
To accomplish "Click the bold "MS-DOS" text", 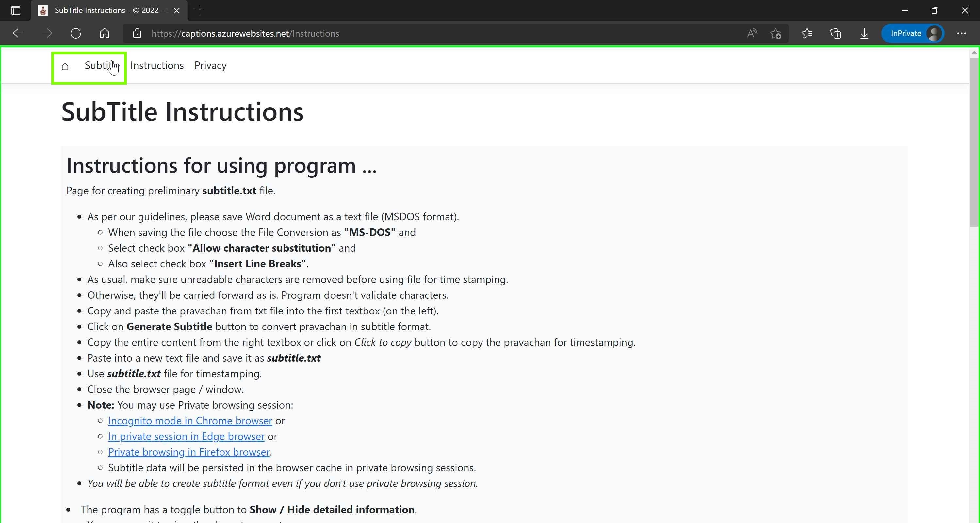I will 370,232.
